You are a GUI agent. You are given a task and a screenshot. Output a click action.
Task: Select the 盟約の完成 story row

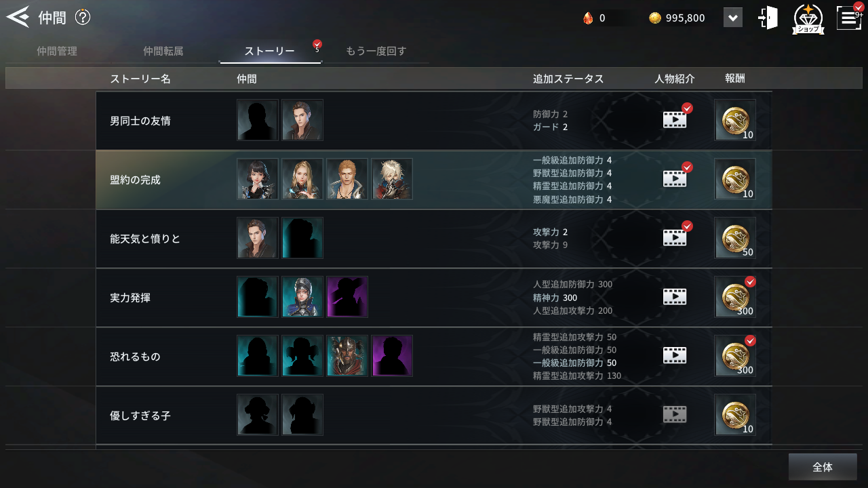point(434,180)
